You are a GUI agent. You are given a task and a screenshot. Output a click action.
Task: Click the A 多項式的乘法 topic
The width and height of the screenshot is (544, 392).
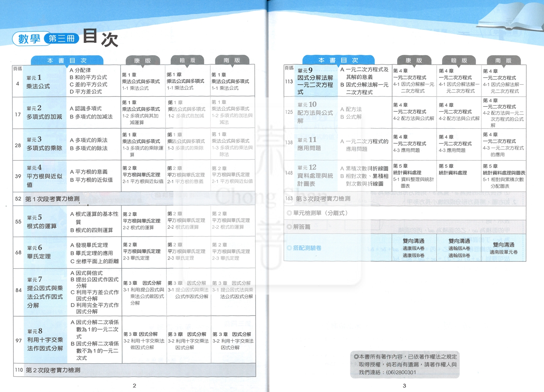tap(88, 140)
